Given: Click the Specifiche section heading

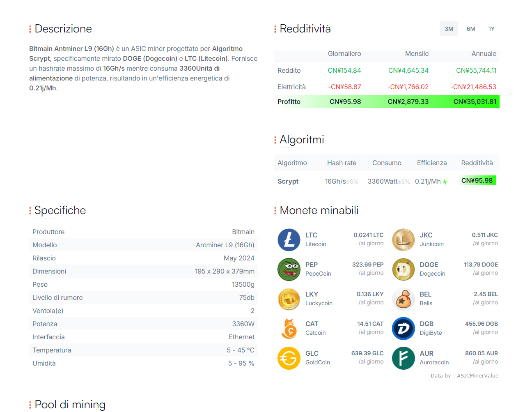Looking at the screenshot, I should (x=60, y=210).
